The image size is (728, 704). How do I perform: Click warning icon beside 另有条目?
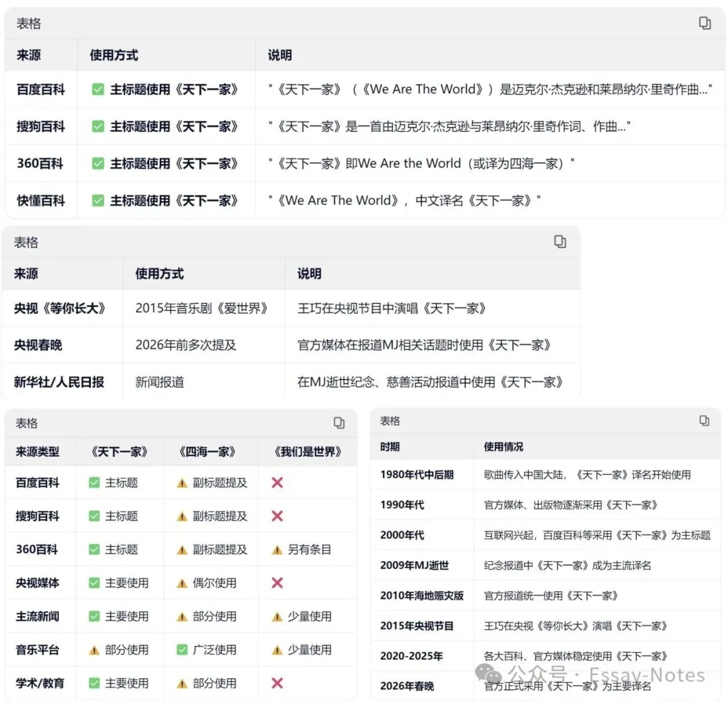(x=277, y=550)
